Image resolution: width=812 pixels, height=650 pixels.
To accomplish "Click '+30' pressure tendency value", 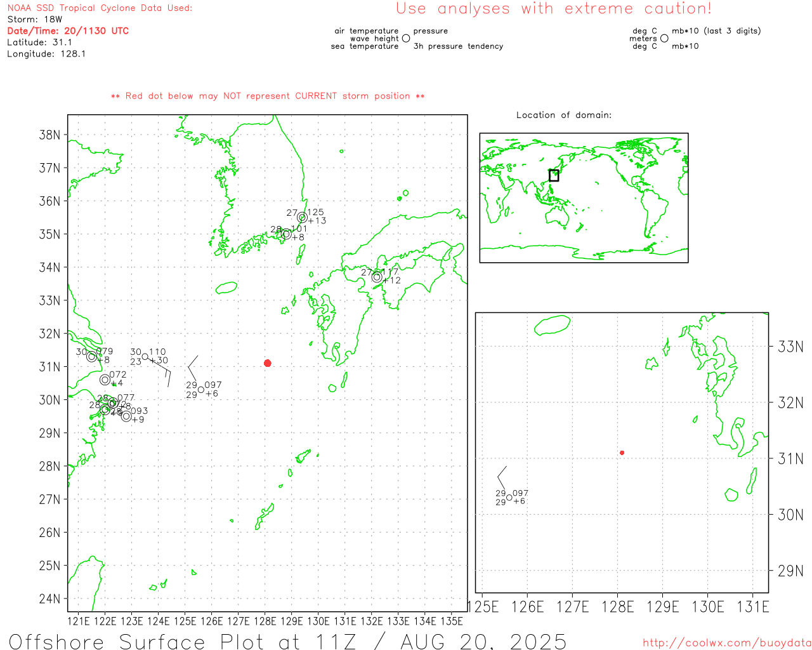I will coord(159,360).
